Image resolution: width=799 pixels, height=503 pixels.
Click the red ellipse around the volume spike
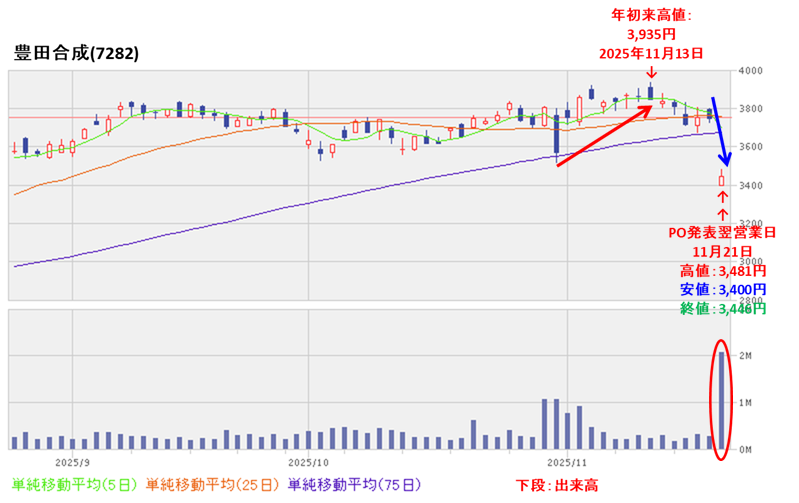click(723, 400)
